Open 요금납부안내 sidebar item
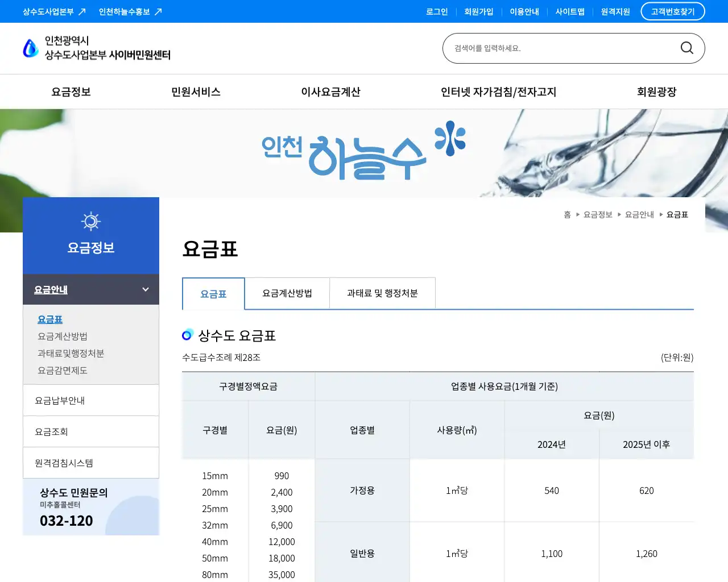The height and width of the screenshot is (582, 728). pos(91,401)
